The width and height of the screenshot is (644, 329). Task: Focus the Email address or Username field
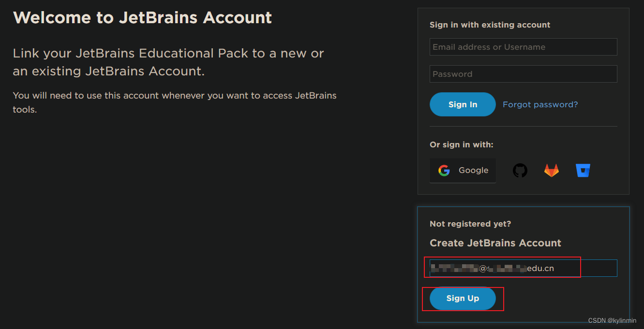coord(523,47)
